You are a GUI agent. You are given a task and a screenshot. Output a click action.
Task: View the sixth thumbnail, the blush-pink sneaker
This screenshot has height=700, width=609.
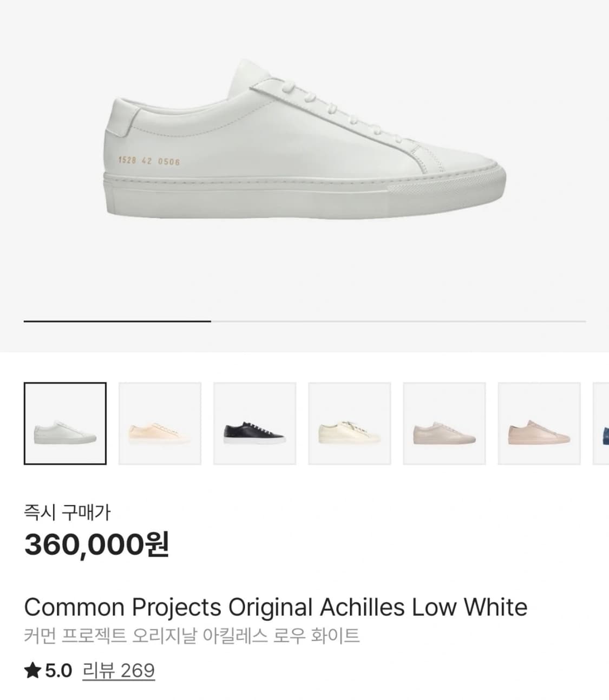click(539, 424)
